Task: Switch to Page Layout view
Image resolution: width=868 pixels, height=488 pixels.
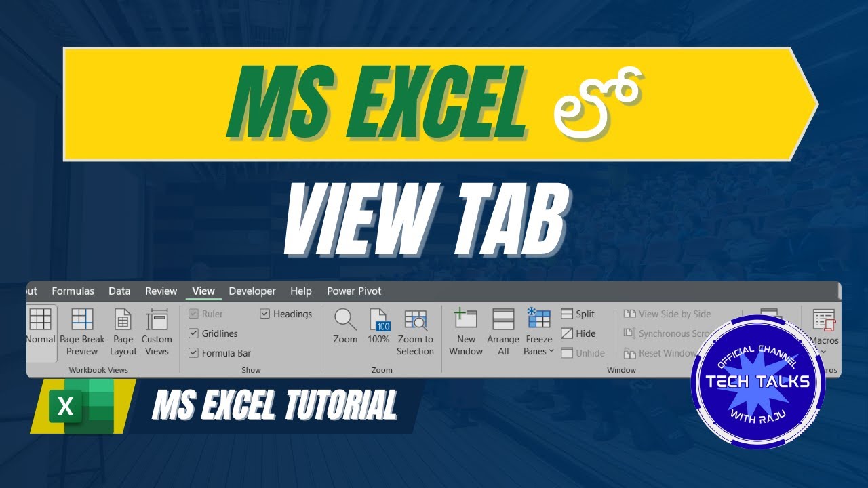Action: [x=123, y=332]
